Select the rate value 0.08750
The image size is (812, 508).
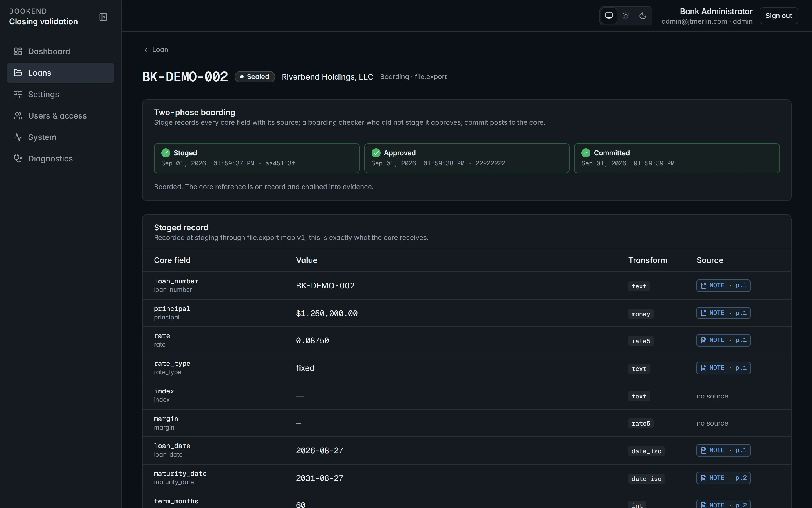point(312,341)
